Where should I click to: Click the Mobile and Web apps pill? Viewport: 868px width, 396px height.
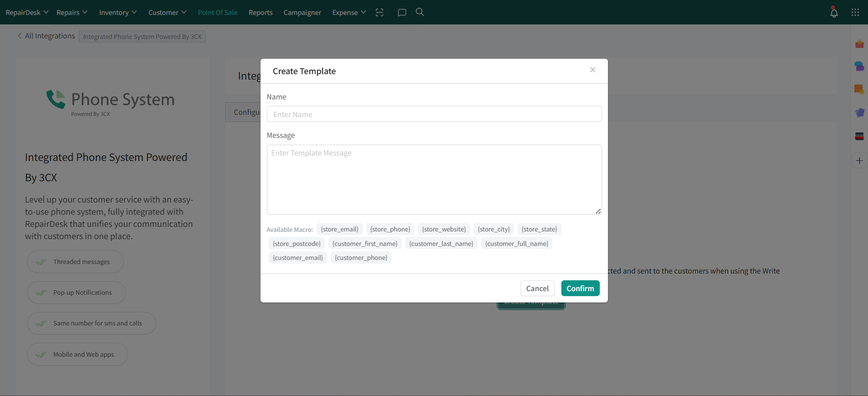tap(77, 354)
